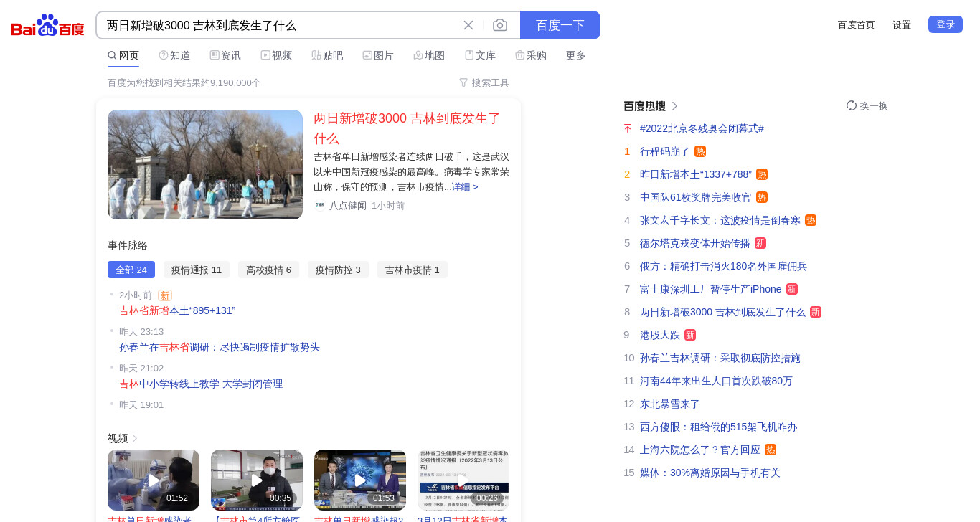Open 搜索工具 filter options
This screenshot has height=522, width=980.
484,82
